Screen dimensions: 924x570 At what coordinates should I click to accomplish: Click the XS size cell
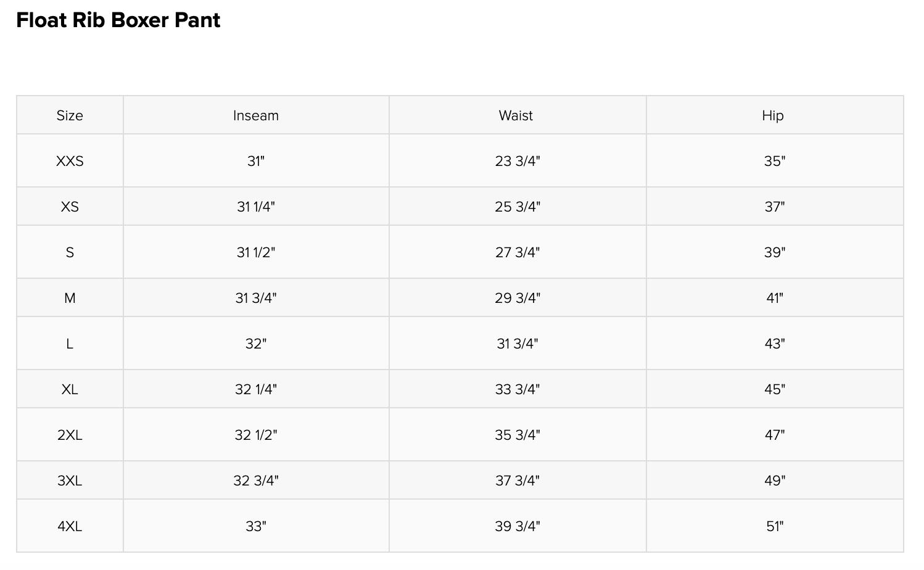(x=70, y=207)
